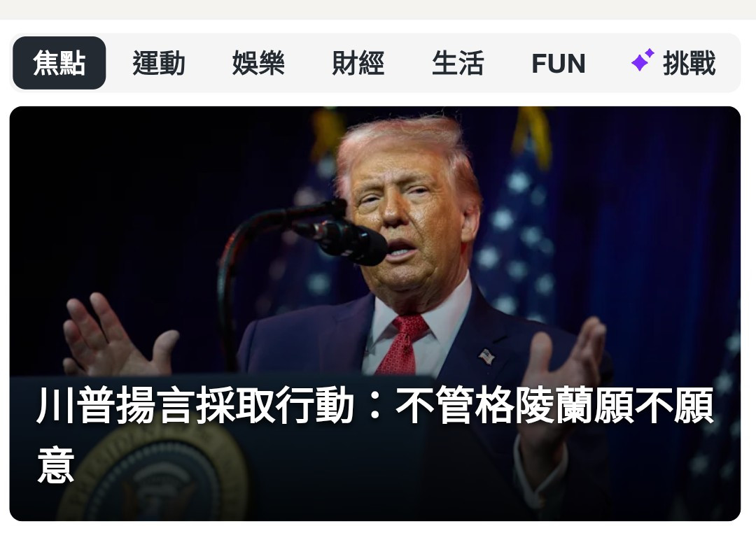Click the speaker's face in the news photo
Viewport: 756px width, 533px height.
point(405,217)
